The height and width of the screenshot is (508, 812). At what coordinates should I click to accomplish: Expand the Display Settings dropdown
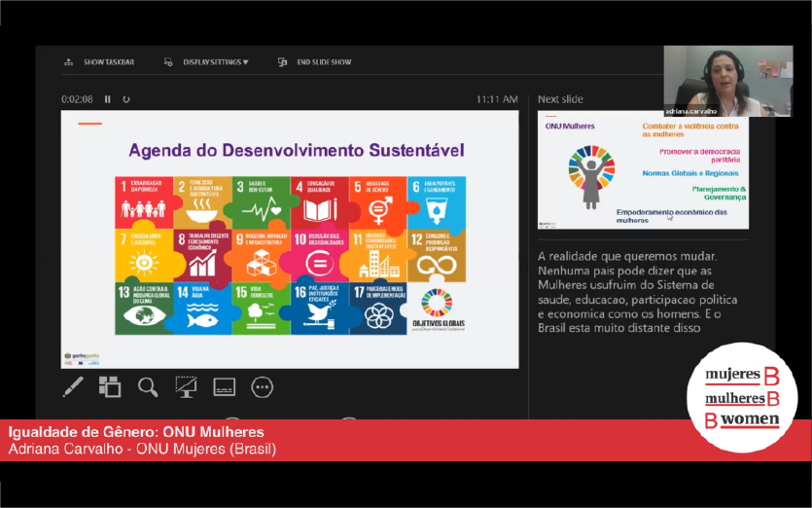point(216,62)
